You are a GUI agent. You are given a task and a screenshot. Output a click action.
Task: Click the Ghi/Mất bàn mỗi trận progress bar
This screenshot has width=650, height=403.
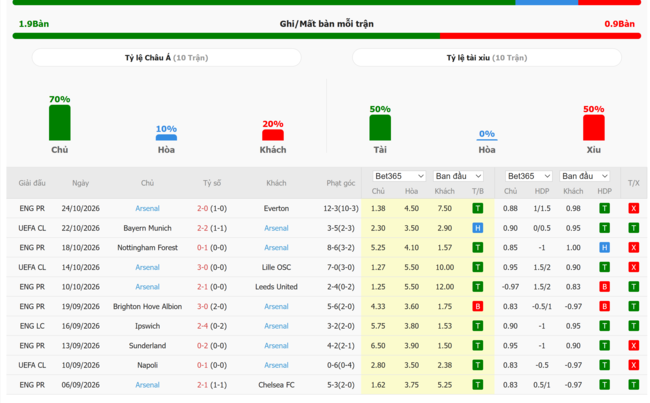point(327,36)
